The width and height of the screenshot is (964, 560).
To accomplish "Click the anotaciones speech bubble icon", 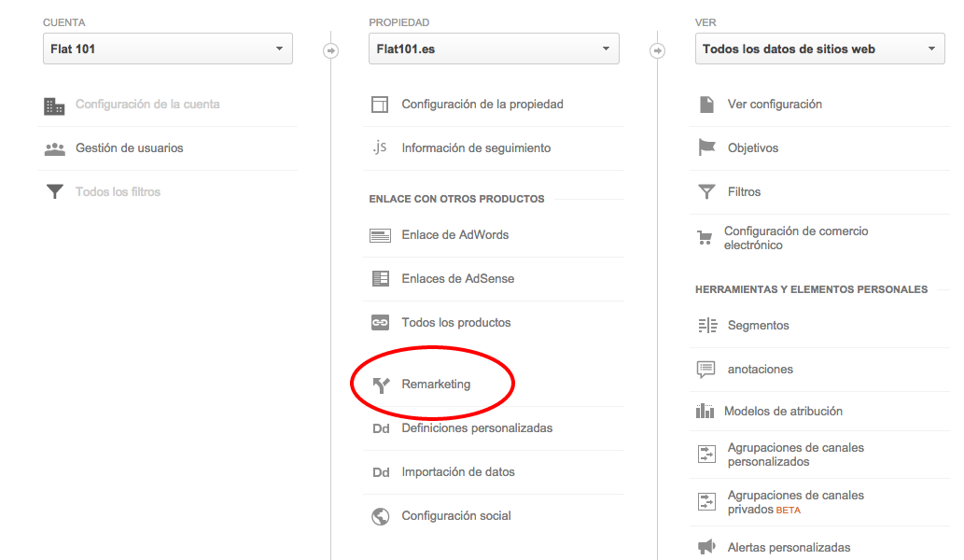I will coord(706,370).
